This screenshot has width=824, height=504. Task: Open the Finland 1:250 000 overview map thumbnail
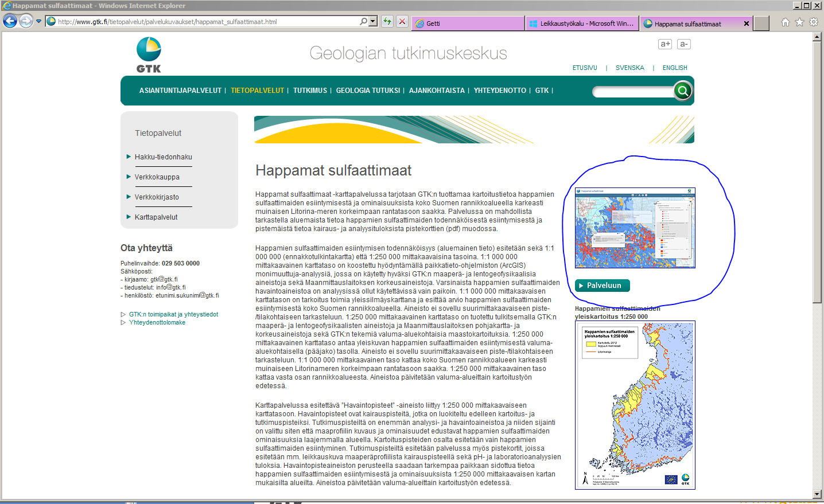pyautogui.click(x=635, y=405)
